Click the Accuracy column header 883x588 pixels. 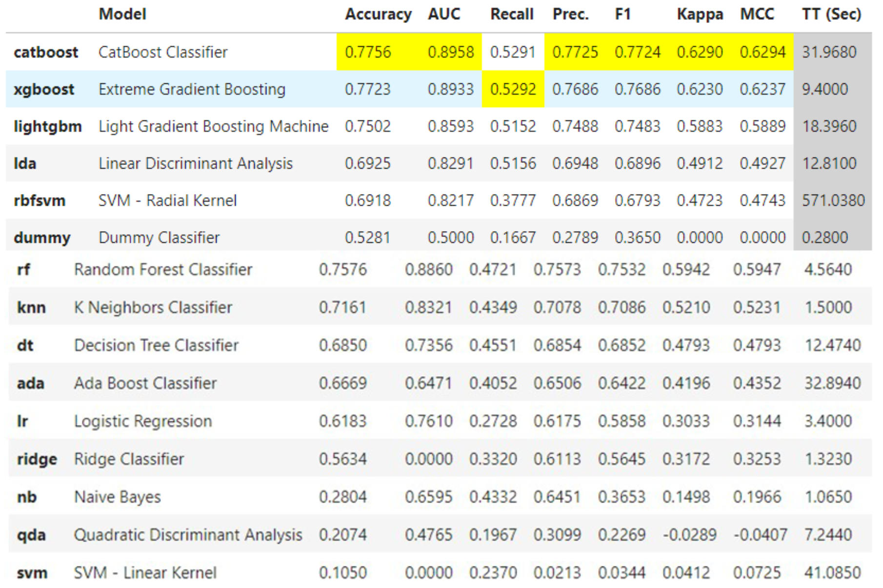point(378,15)
